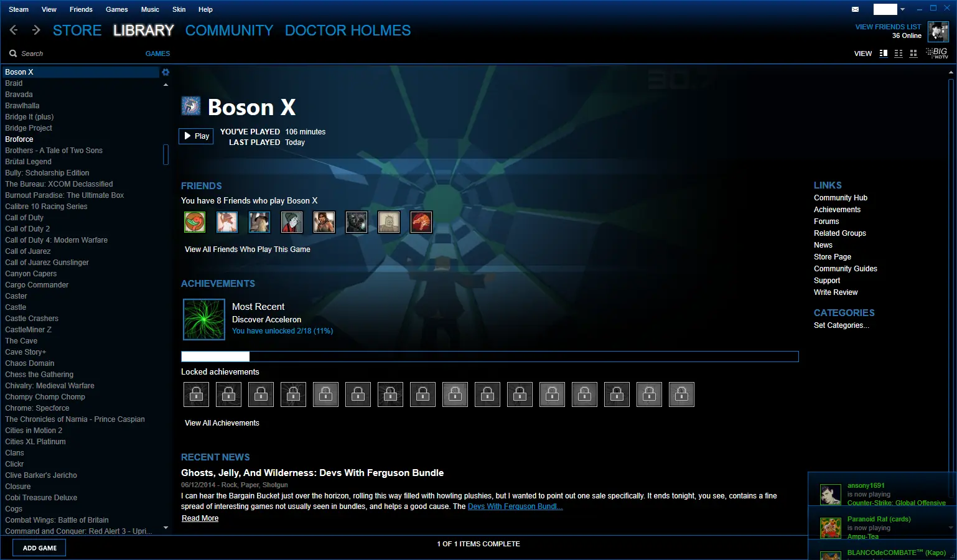Open Big Picture mode icon

(x=937, y=54)
